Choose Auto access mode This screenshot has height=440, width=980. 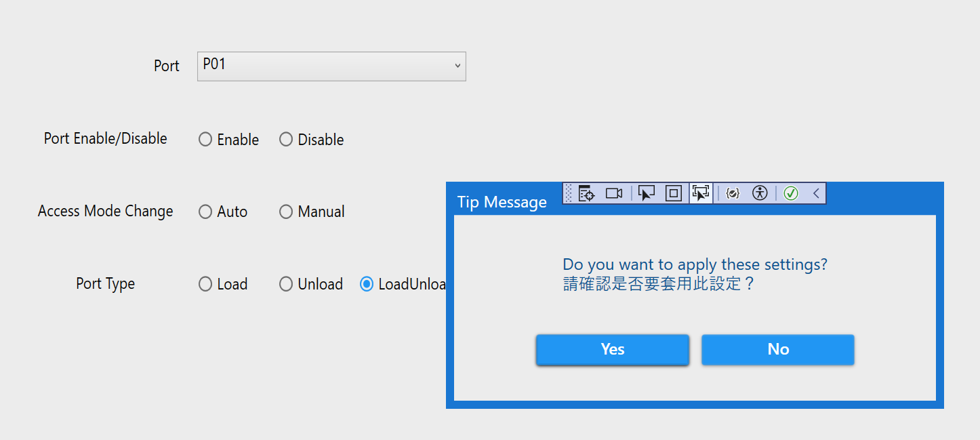pyautogui.click(x=205, y=212)
